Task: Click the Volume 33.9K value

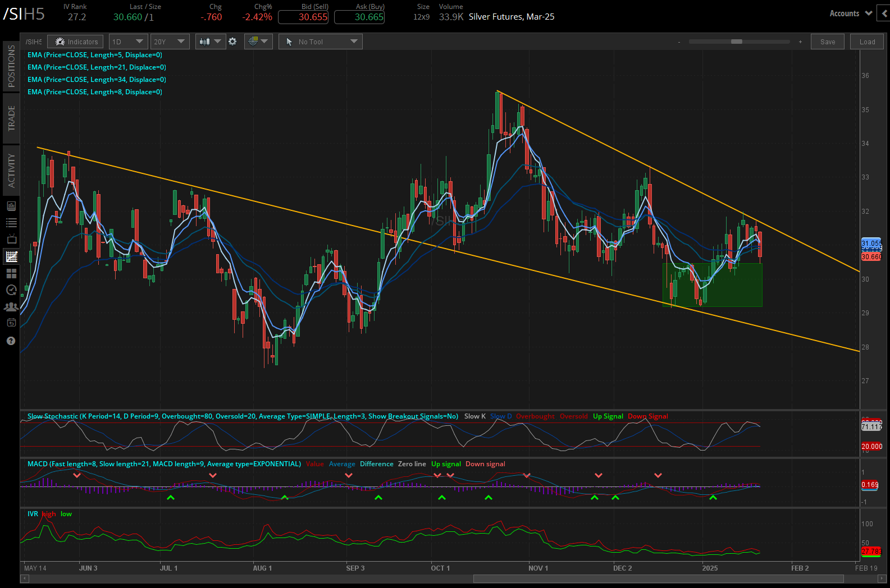Action: [451, 17]
